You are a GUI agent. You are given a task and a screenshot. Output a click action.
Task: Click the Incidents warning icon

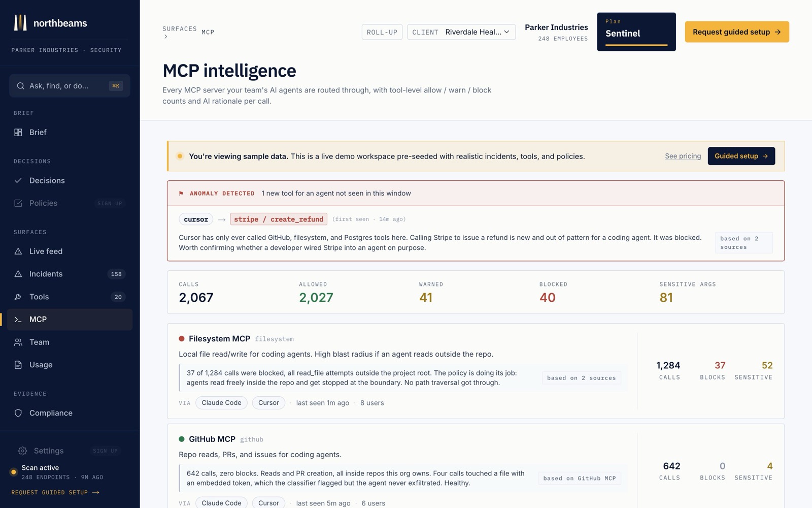pyautogui.click(x=18, y=274)
